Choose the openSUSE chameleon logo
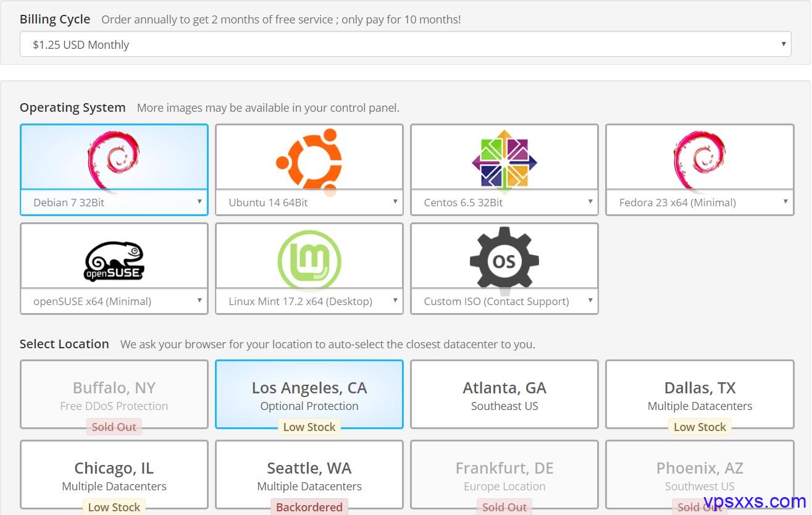812x515 pixels. (114, 261)
